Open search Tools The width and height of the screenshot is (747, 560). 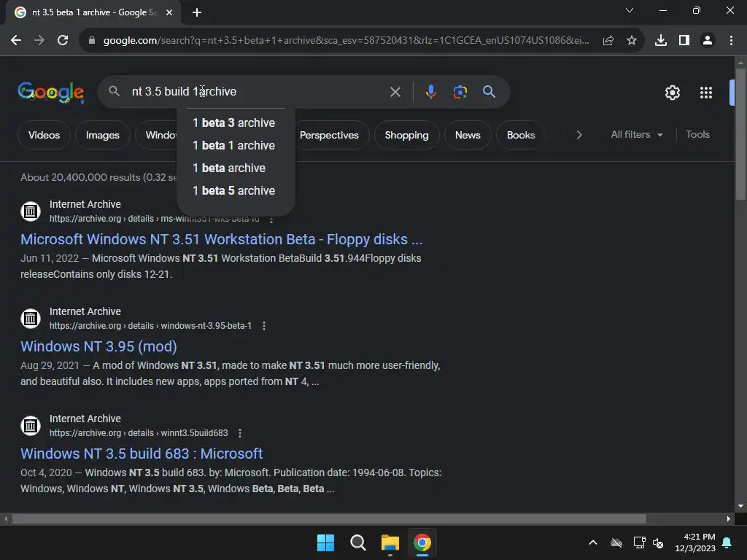coord(697,135)
